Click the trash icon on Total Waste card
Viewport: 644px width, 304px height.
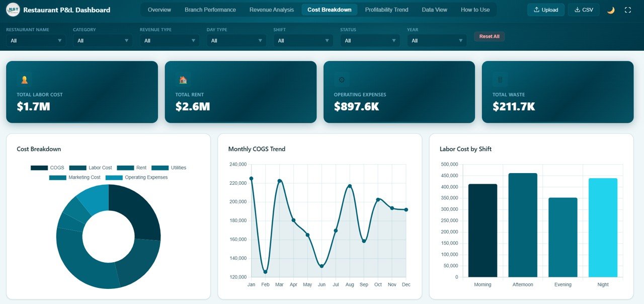[500, 80]
